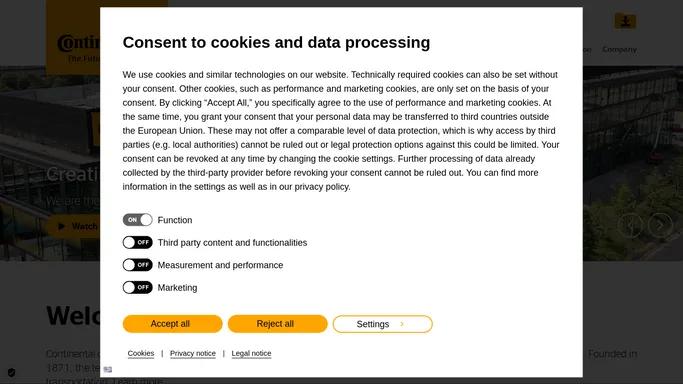
Task: Click the chevron inside Settings button
Action: (x=402, y=324)
